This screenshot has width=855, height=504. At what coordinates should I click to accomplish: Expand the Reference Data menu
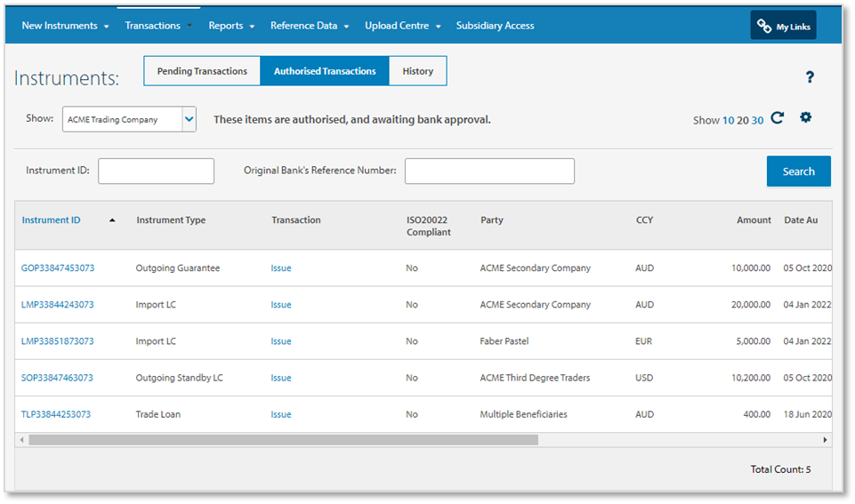coord(310,26)
